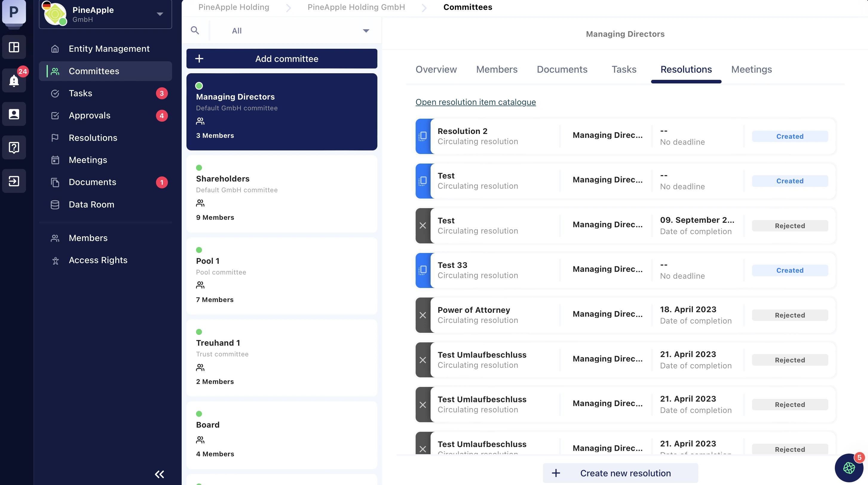Collapse sidebar with double chevron icon
This screenshot has height=485, width=868.
[159, 474]
